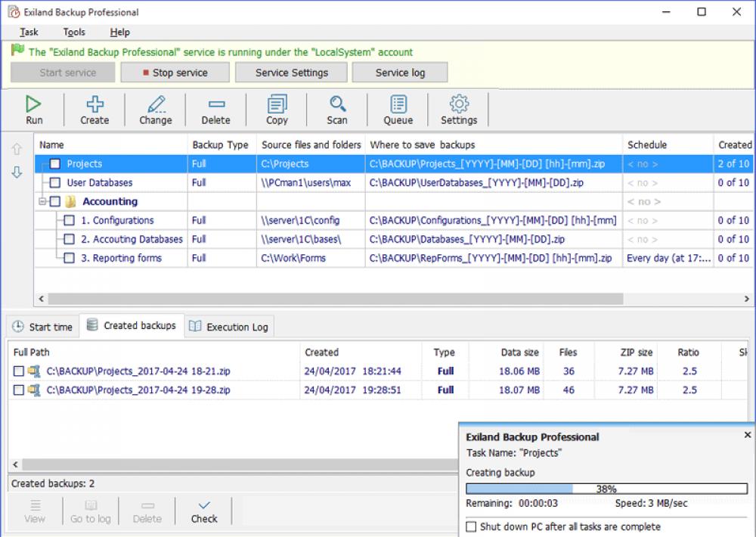Move task up using the arrow icon
Viewport: 756px width, 537px height.
[17, 149]
